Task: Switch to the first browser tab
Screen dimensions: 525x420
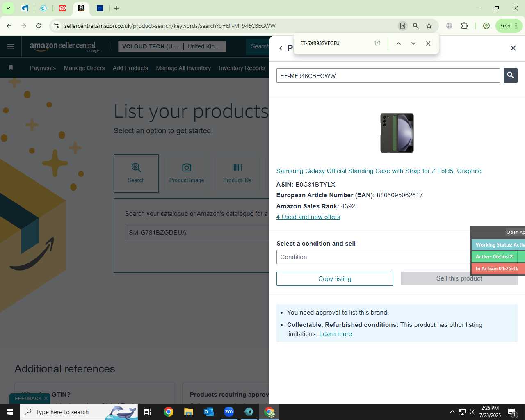Action: tap(25, 8)
